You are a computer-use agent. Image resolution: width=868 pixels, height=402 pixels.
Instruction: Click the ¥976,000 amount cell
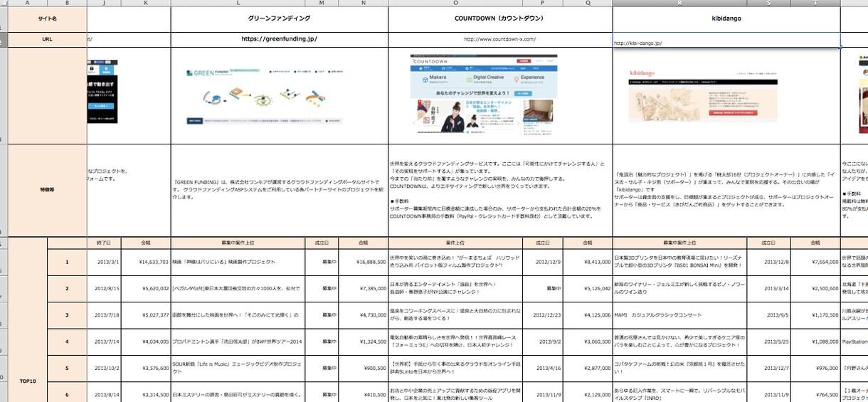click(815, 369)
